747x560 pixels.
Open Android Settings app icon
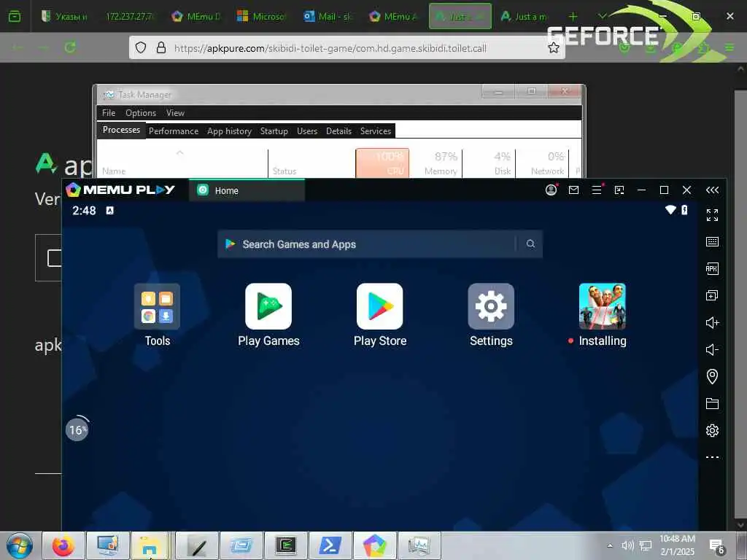[491, 306]
